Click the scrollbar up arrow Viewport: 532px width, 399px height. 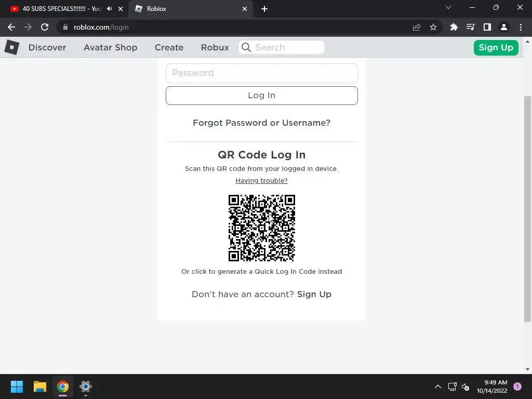(527, 42)
